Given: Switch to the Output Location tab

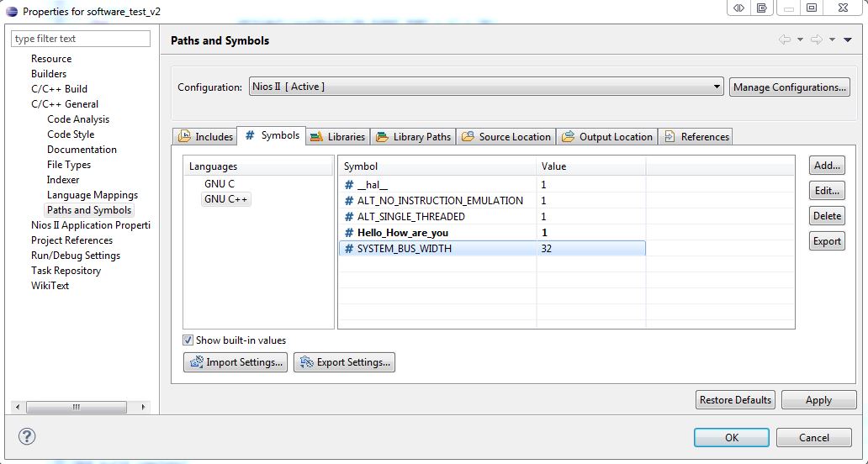Looking at the screenshot, I should pyautogui.click(x=607, y=137).
